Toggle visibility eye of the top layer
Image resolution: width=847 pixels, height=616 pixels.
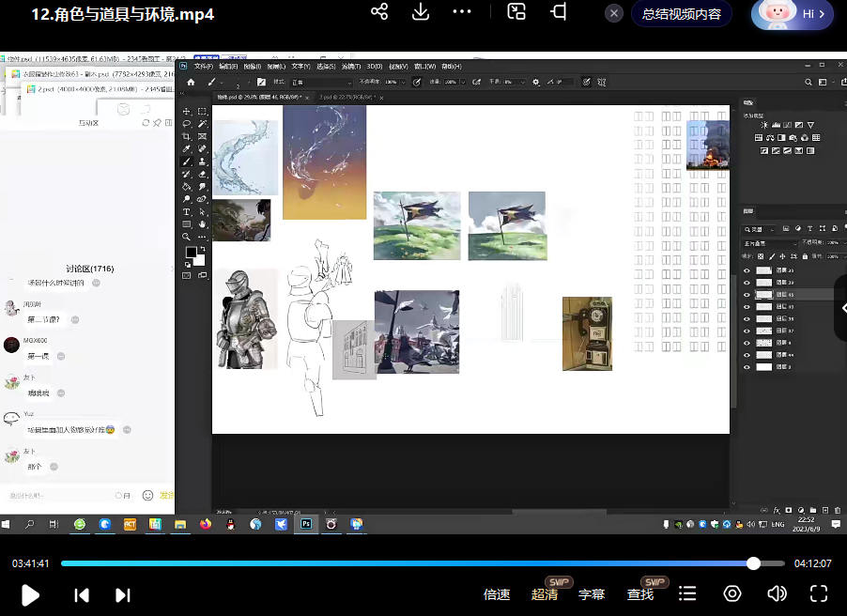(x=747, y=270)
